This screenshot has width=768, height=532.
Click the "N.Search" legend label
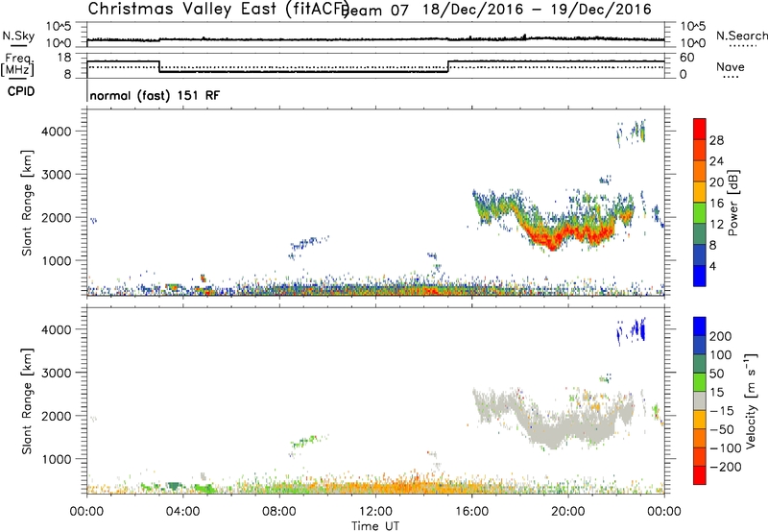pyautogui.click(x=741, y=36)
